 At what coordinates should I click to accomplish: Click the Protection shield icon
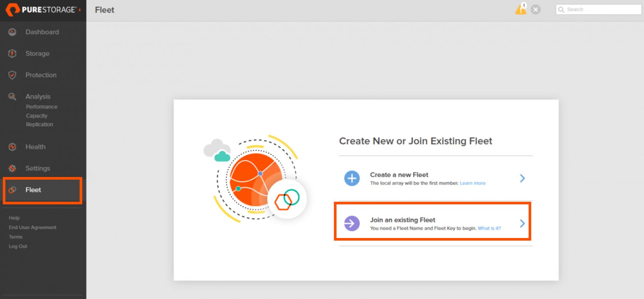[12, 75]
